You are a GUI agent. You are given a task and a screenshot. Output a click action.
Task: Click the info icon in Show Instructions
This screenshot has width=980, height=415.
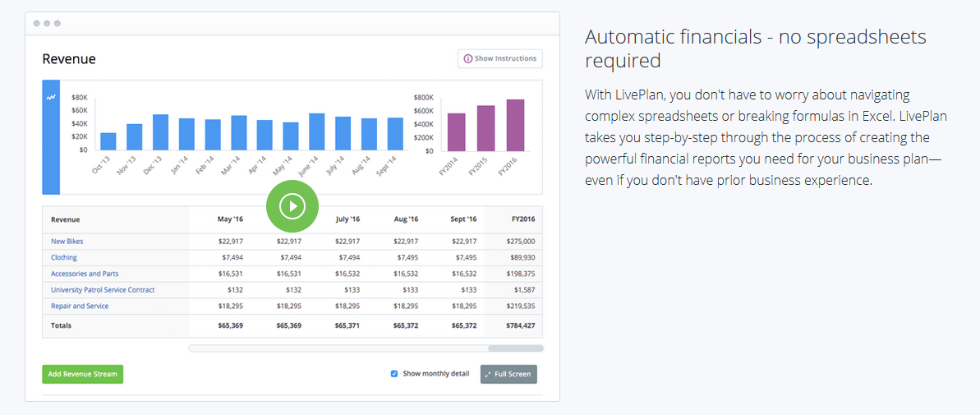(x=468, y=58)
